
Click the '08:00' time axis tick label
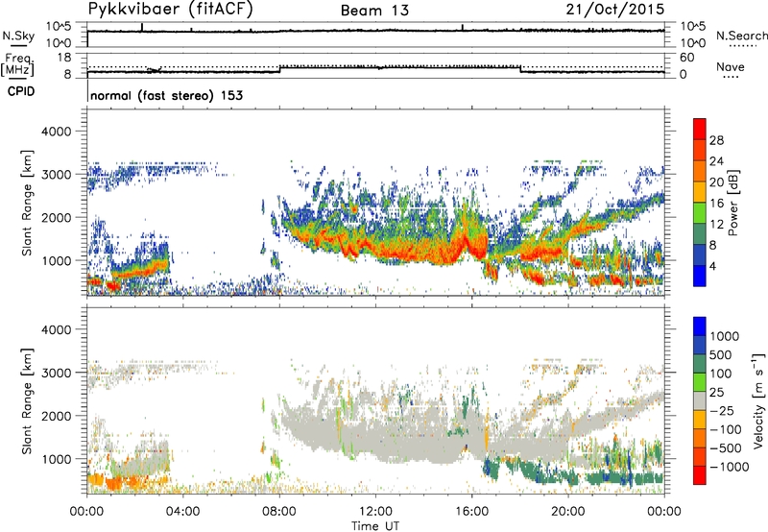[x=279, y=512]
